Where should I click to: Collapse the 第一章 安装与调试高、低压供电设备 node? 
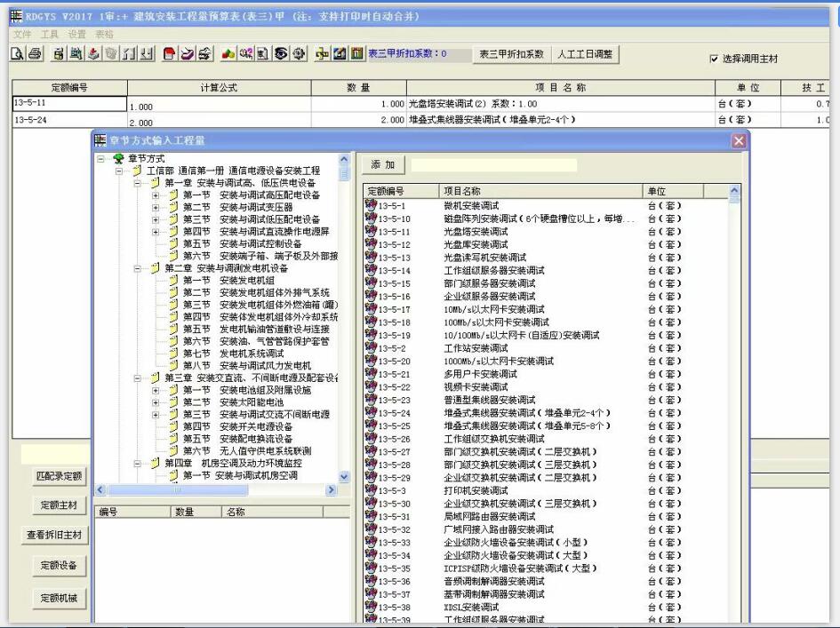[138, 183]
